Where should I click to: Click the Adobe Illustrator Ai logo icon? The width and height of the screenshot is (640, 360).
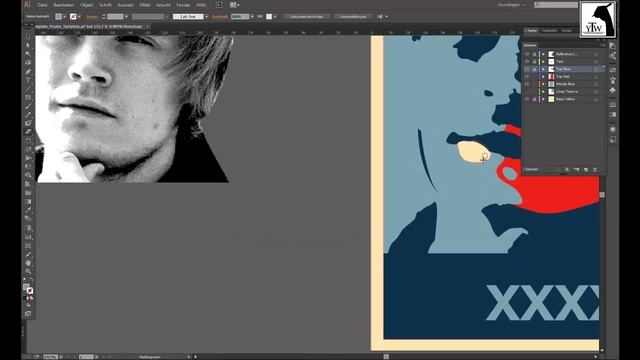27,4
